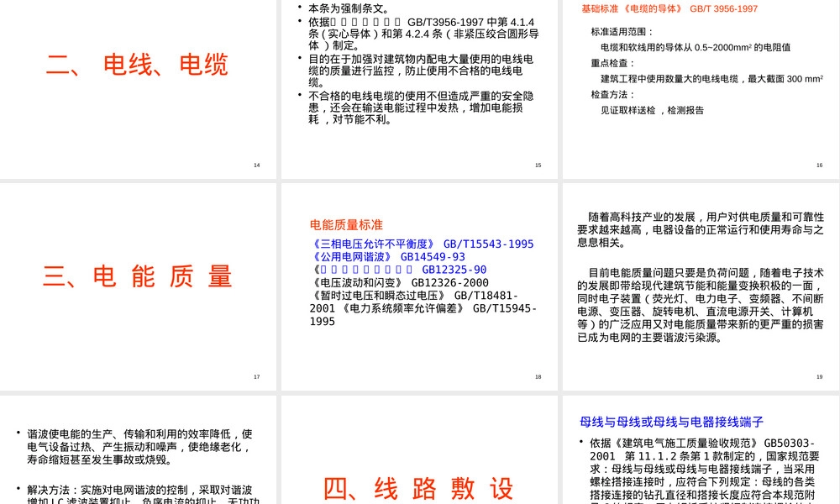Select the line 《公用电网谐波》GB14549-93

pyautogui.click(x=387, y=257)
